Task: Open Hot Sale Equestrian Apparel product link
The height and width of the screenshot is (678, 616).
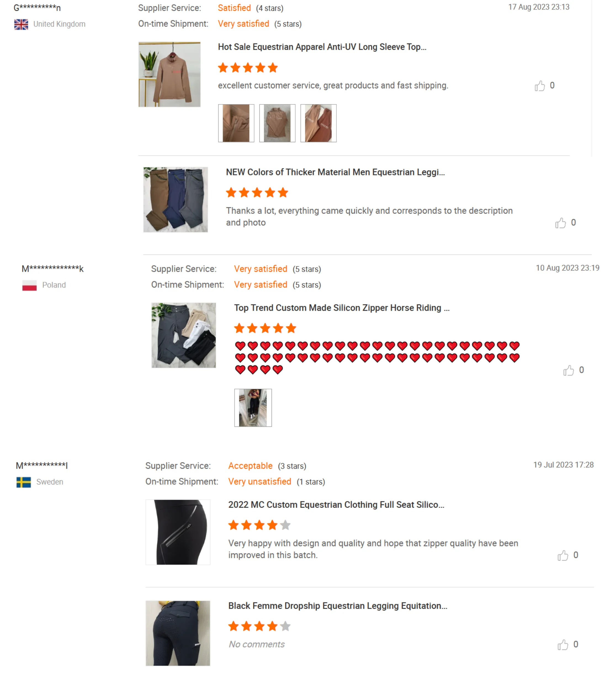Action: tap(322, 47)
